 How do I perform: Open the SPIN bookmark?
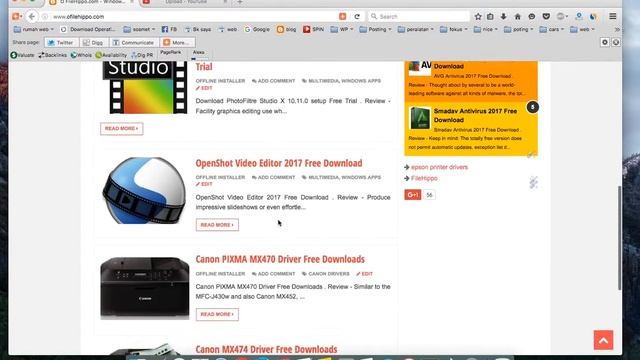coord(313,29)
